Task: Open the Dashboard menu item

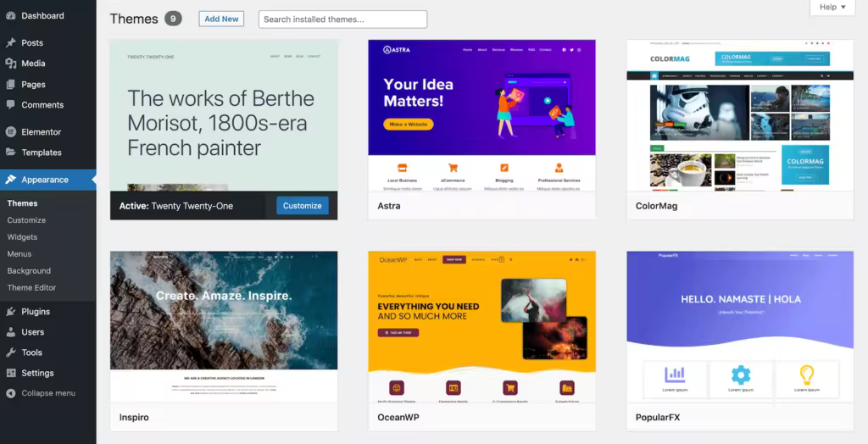Action: coord(48,15)
